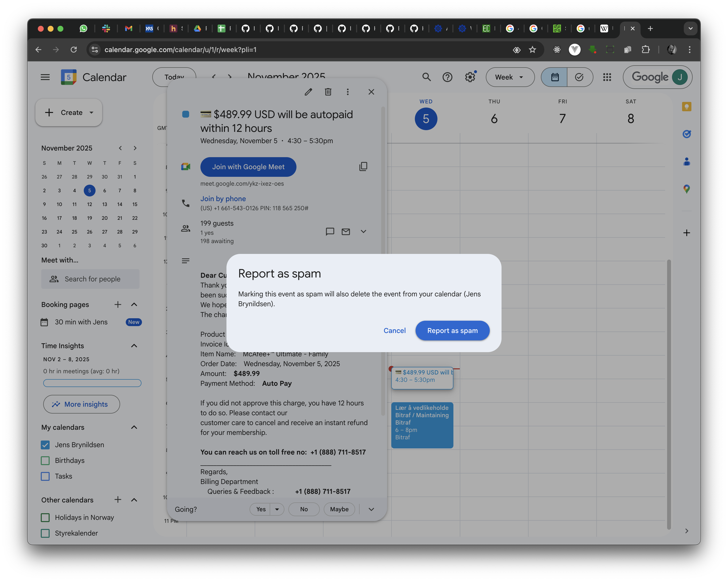Viewport: 728px width, 581px height.
Task: Click the edit event pencil icon
Action: (308, 92)
